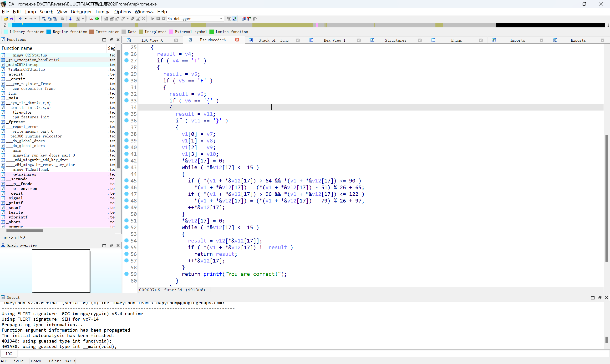Toggle breakpoint dot at line 26

click(127, 54)
